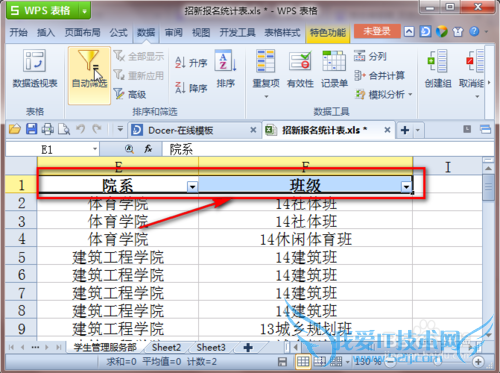Undo the last action

click(x=80, y=129)
